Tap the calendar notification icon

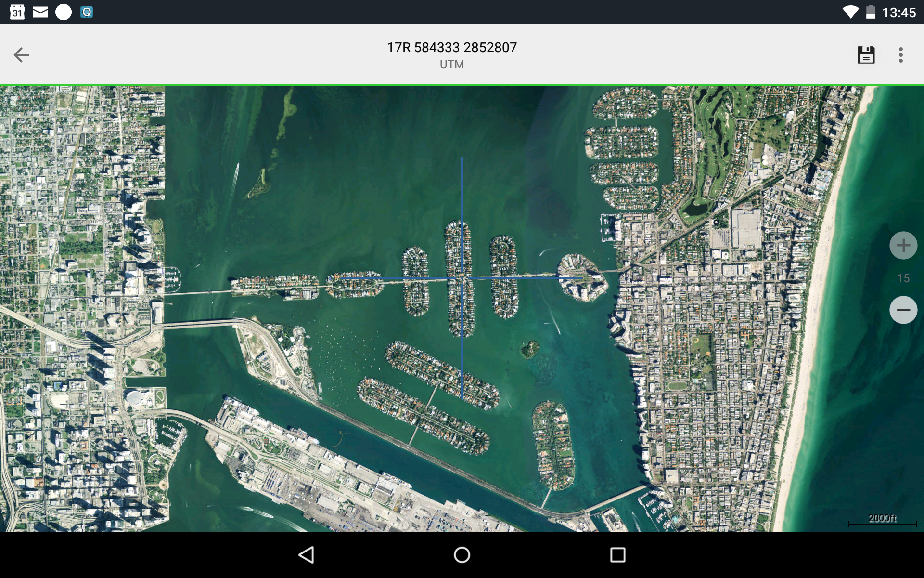coord(17,12)
